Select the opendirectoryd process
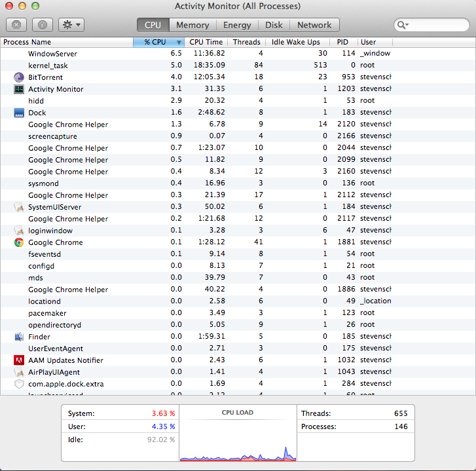The height and width of the screenshot is (471, 476). [238, 325]
